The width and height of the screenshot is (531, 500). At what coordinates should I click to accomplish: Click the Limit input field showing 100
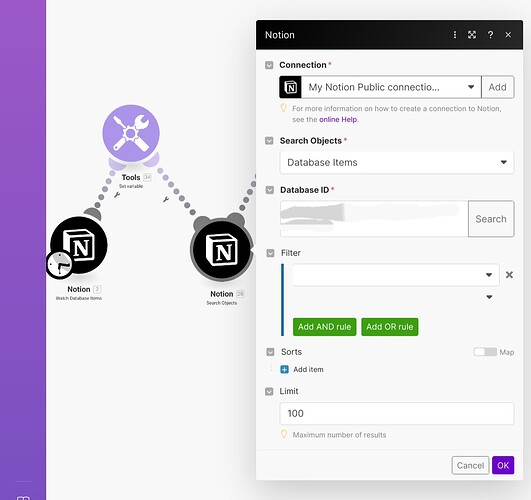397,414
